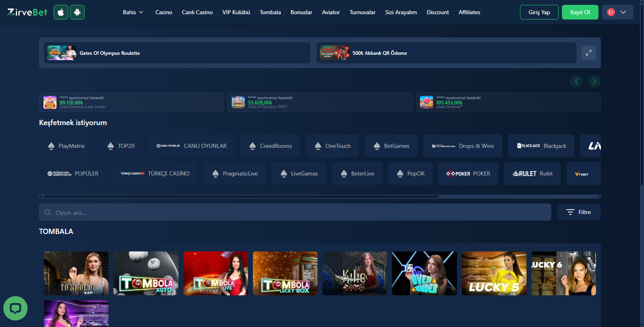
Task: Select the TÜRKÇE CASİNO category
Action: coord(155,173)
